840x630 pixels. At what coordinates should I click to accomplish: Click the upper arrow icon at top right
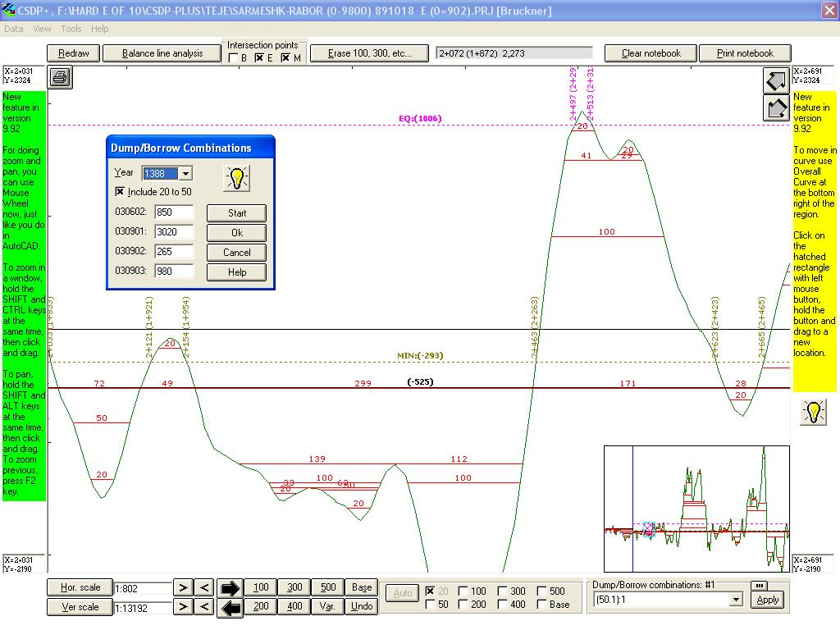click(776, 80)
